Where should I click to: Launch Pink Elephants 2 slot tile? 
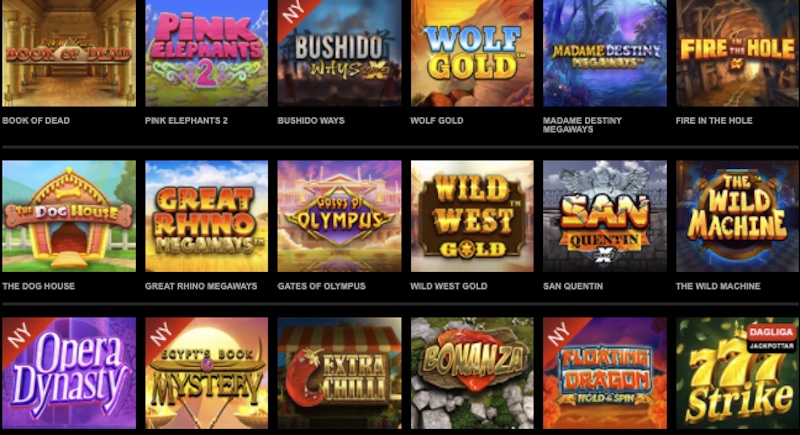[x=207, y=53]
